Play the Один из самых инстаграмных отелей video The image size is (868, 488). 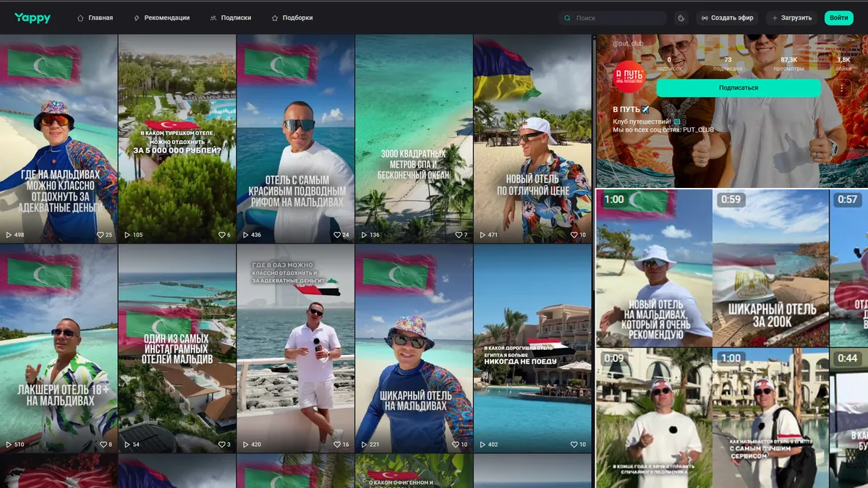click(x=177, y=348)
